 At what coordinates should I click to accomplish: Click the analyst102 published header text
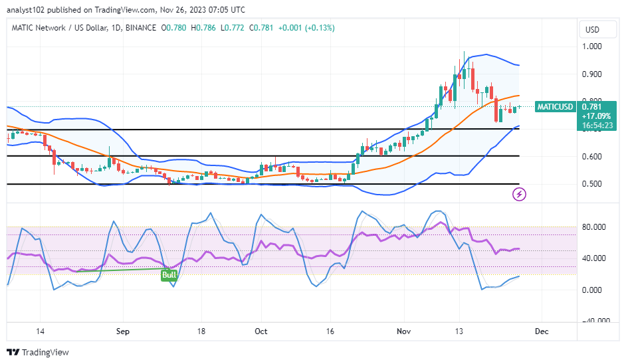coord(126,9)
